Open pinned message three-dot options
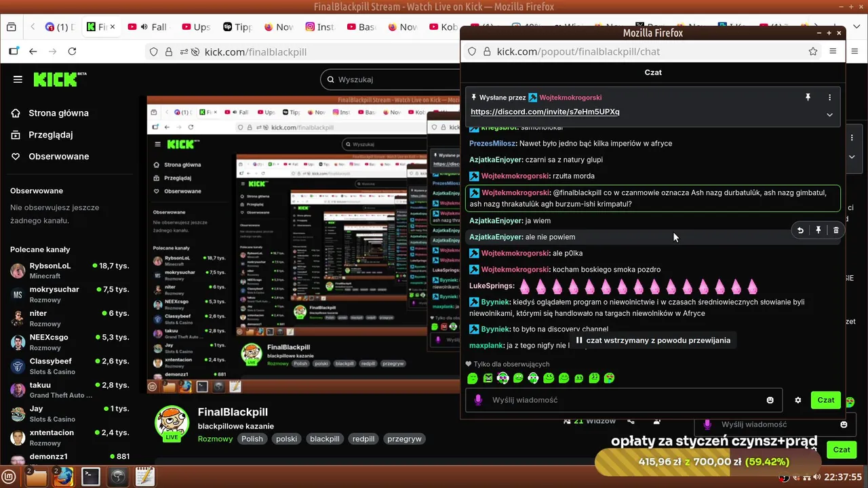The width and height of the screenshot is (868, 488). point(829,98)
